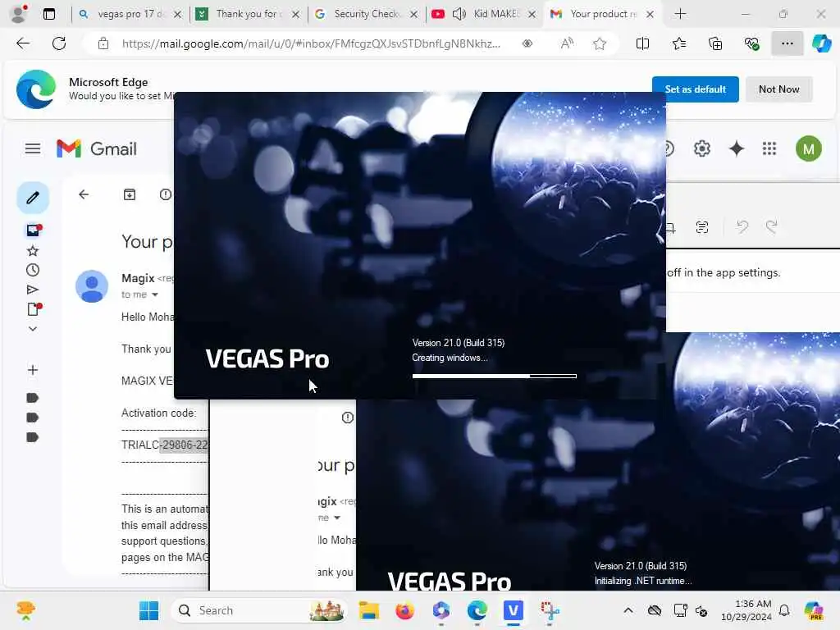This screenshot has width=840, height=630.
Task: Click the TRIALC activation code text
Action: [164, 445]
